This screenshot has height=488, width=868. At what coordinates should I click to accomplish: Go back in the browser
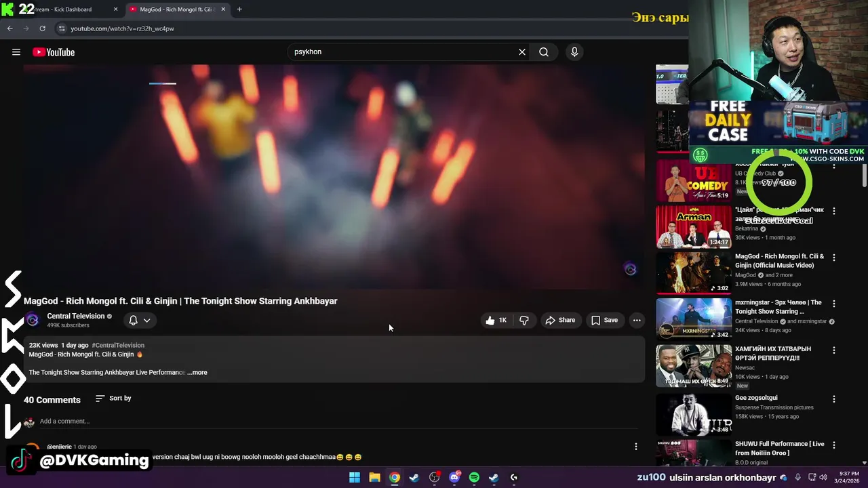tap(9, 28)
